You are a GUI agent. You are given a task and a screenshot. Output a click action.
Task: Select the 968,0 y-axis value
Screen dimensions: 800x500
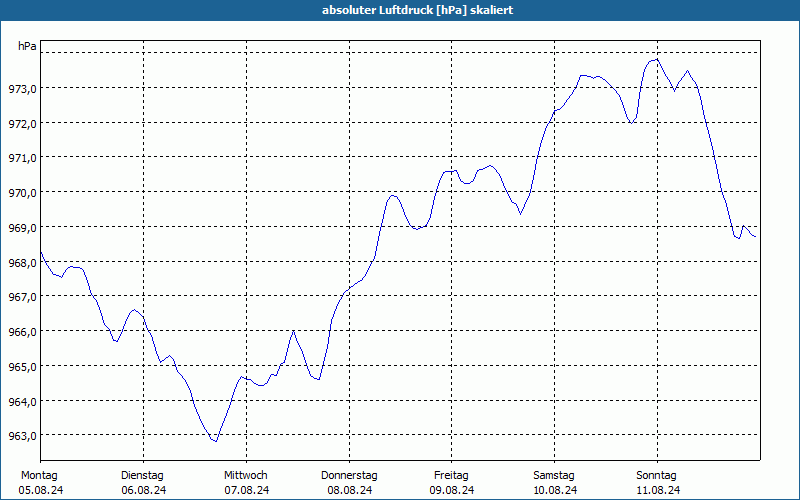point(22,263)
